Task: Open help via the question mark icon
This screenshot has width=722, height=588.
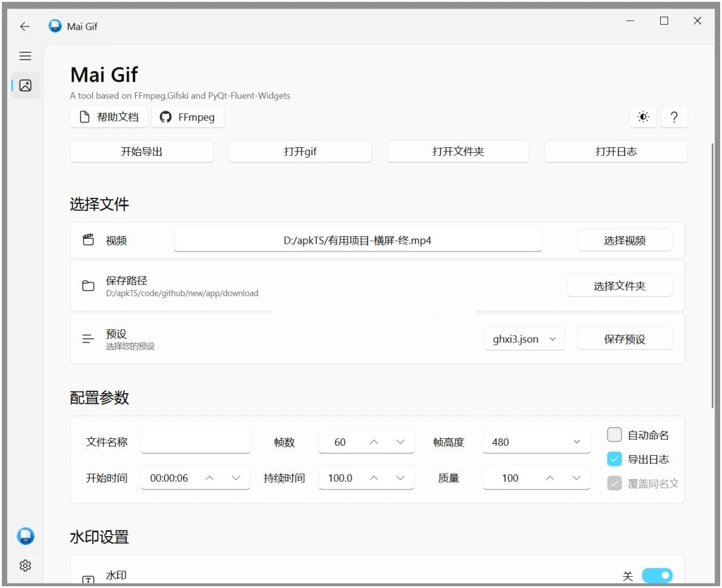Action: [x=674, y=116]
